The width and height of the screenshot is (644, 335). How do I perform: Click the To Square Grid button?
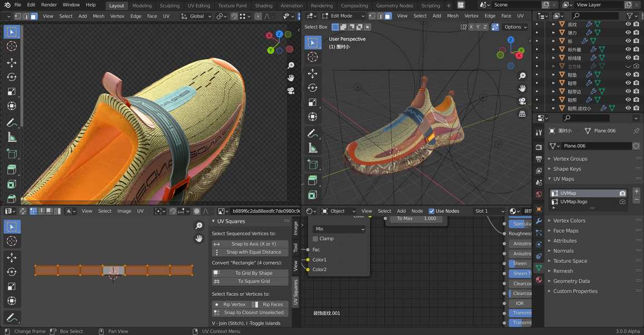point(254,281)
